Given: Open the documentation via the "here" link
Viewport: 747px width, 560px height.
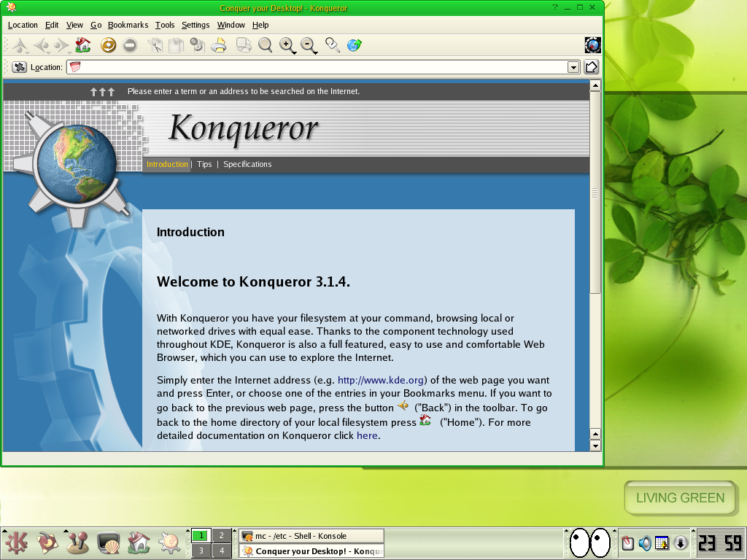Looking at the screenshot, I should (367, 435).
